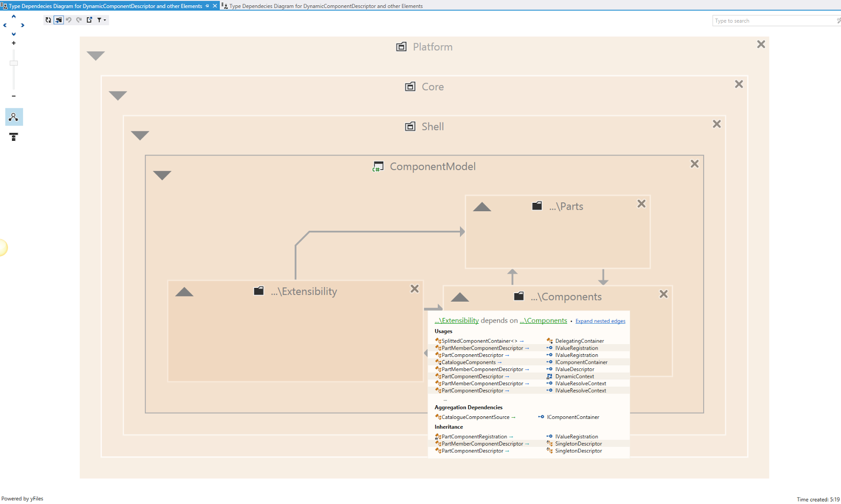
Task: Switch to the hierarchical layout mode
Action: (14, 137)
